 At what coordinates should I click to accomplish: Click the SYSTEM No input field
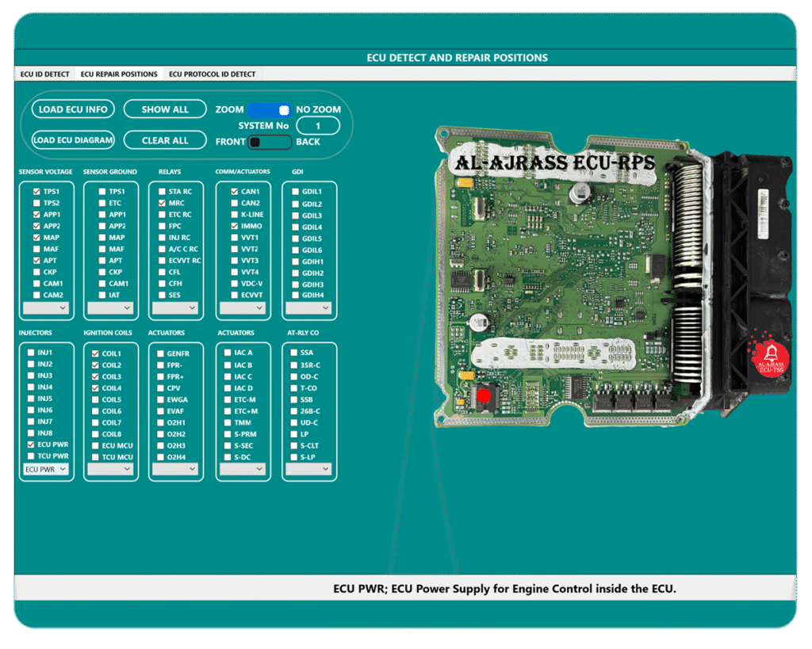[318, 126]
